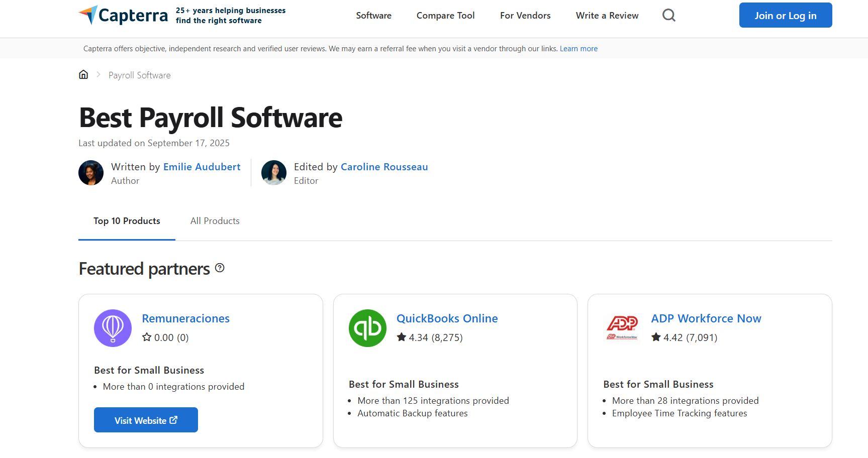868x458 pixels.
Task: Open the search magnifier icon
Action: coord(669,15)
